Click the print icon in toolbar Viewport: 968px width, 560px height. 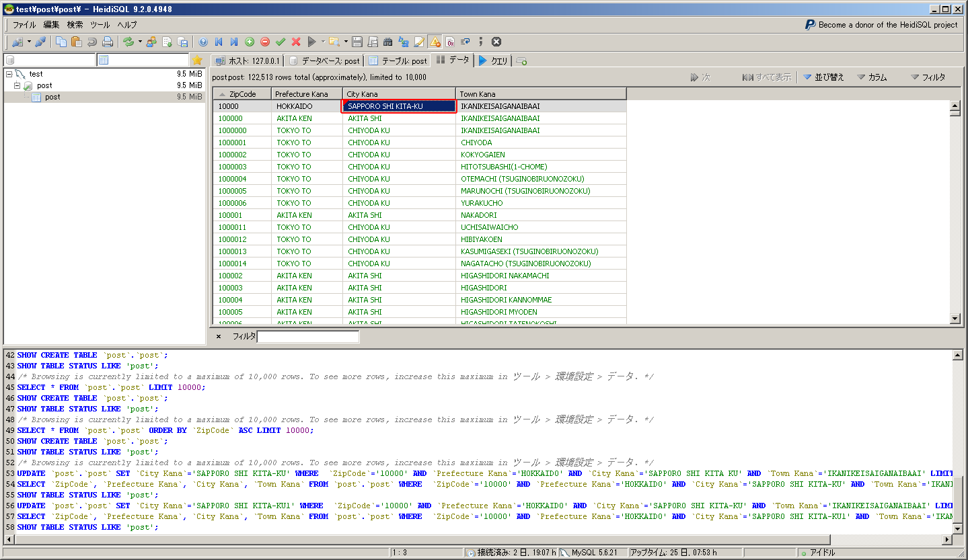108,42
